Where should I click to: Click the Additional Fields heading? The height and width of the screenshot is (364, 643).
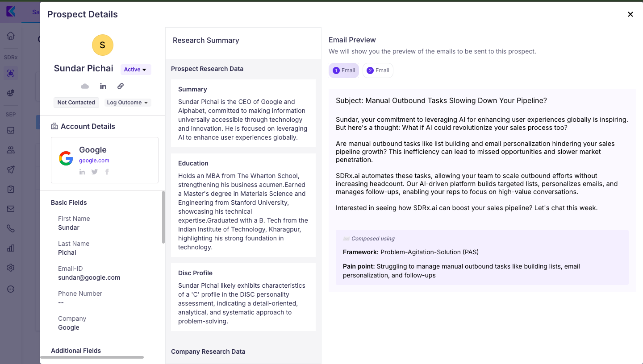[76, 351]
